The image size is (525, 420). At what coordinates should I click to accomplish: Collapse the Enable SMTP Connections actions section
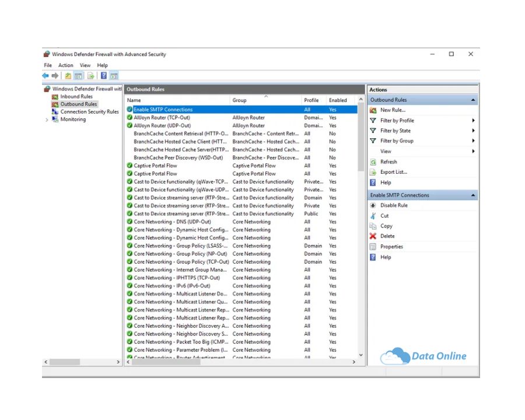tap(473, 195)
